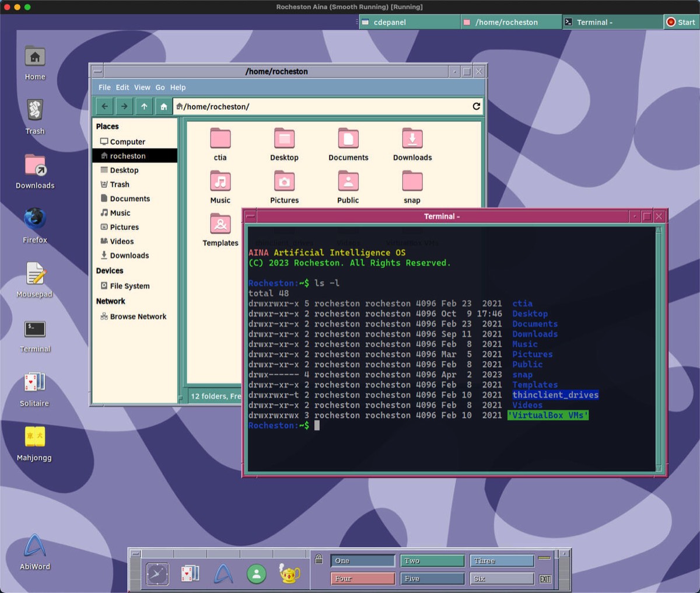The width and height of the screenshot is (700, 593).
Task: Click the AbiWord desktop icon
Action: click(35, 546)
